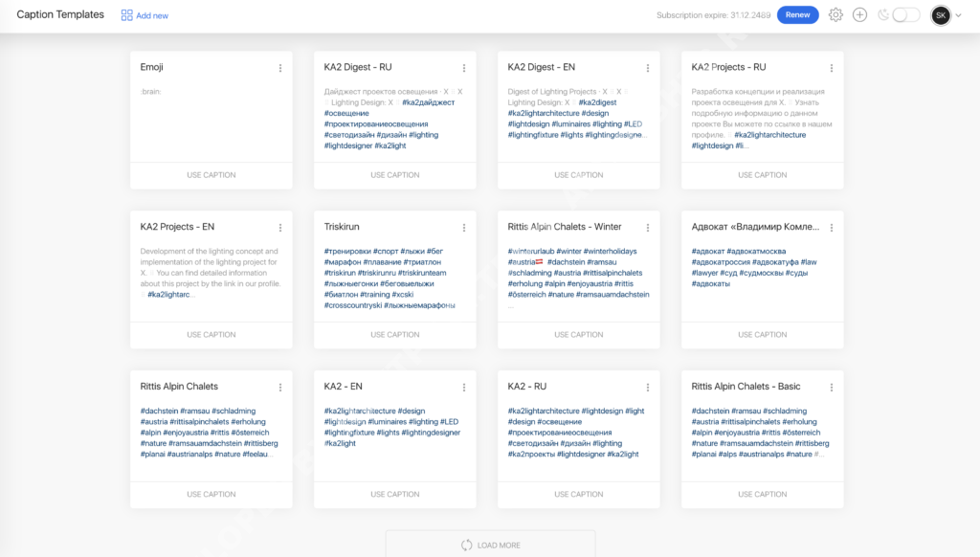Click the Renew subscription button
Screen dimensions: 980x557
(x=797, y=15)
